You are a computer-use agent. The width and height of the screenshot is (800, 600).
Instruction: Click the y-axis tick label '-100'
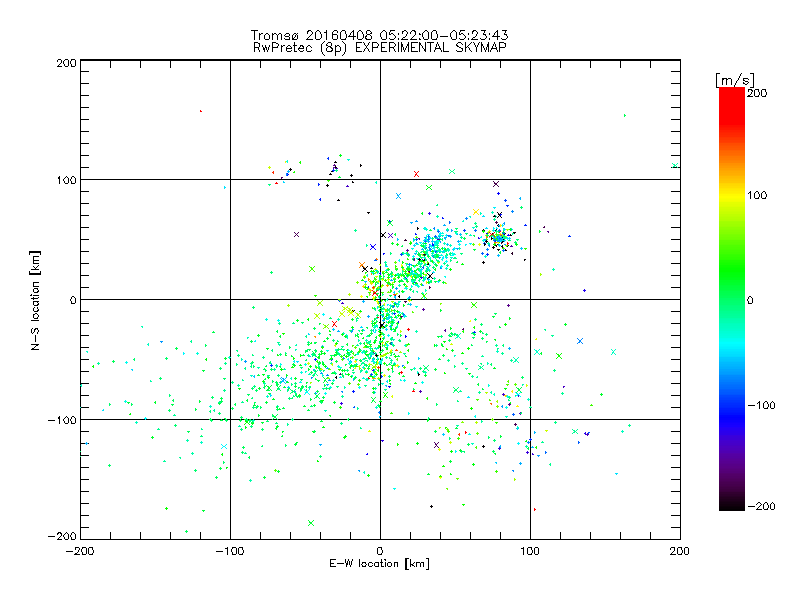(62, 420)
